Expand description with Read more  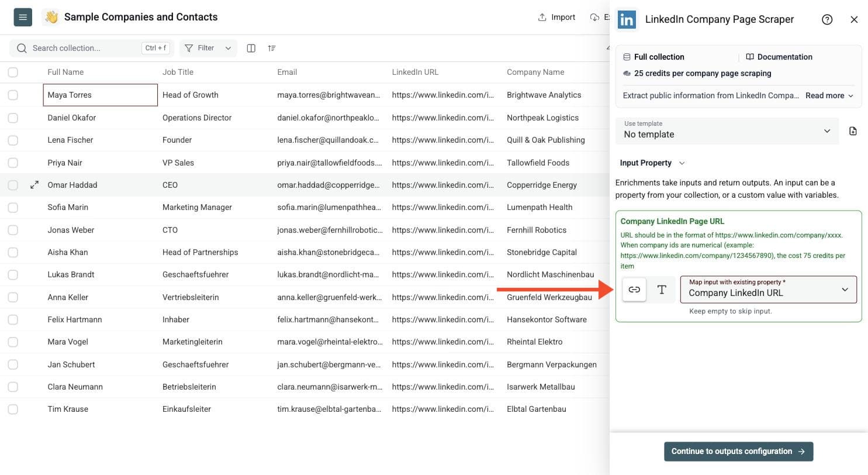pos(829,95)
